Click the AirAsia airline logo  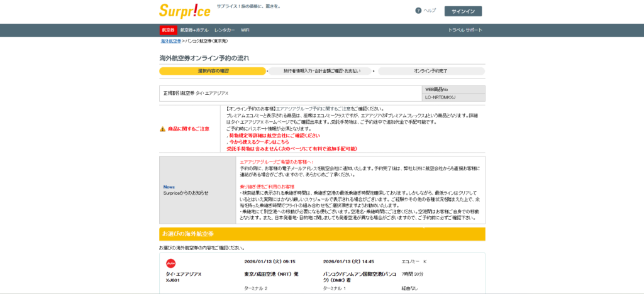click(170, 263)
